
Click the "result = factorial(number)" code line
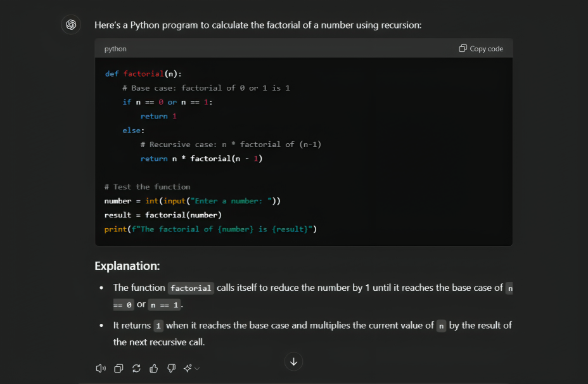coord(163,215)
